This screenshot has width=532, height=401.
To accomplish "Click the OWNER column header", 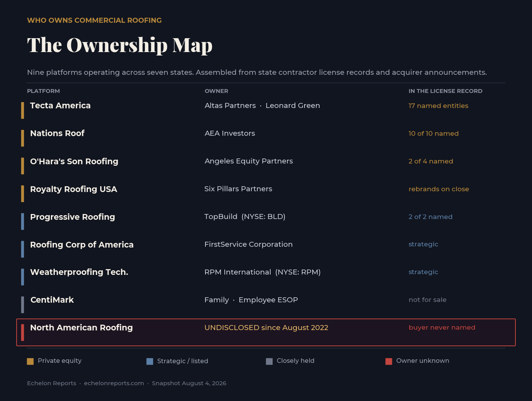I will pos(216,91).
